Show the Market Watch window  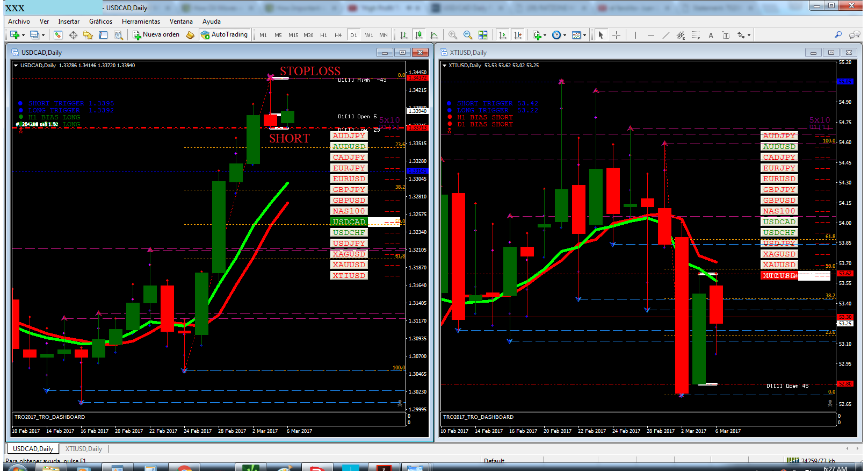(58, 35)
